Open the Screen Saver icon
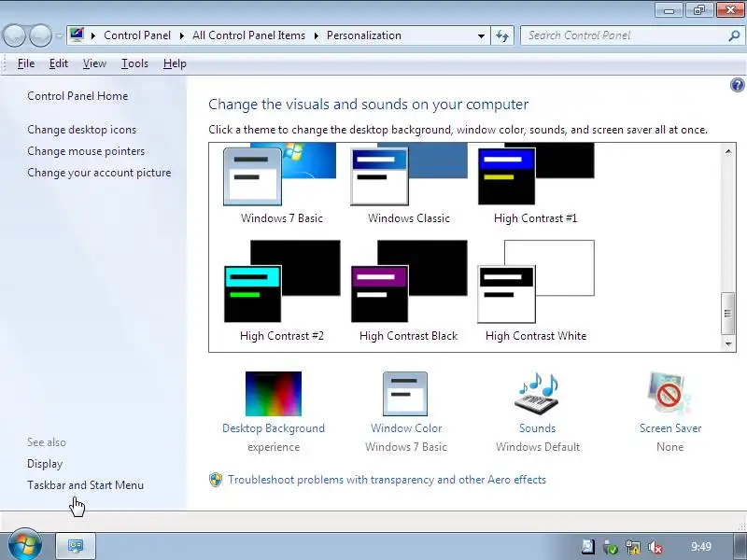The height and width of the screenshot is (560, 747). (x=669, y=394)
